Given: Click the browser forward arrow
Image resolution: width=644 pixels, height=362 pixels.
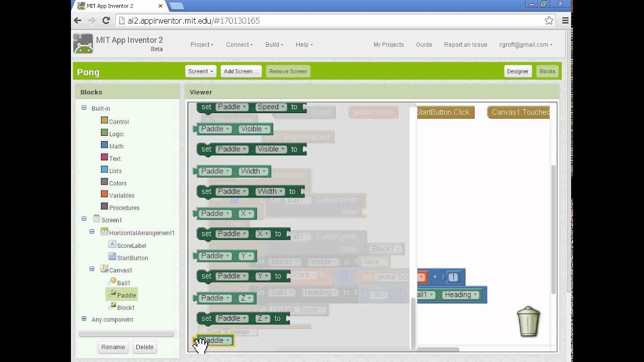Looking at the screenshot, I should tap(92, 21).
